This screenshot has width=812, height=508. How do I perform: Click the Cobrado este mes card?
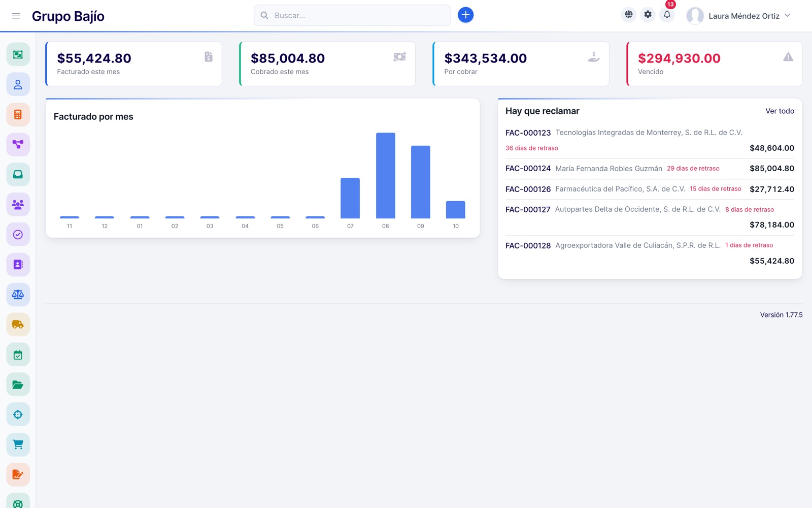[327, 64]
